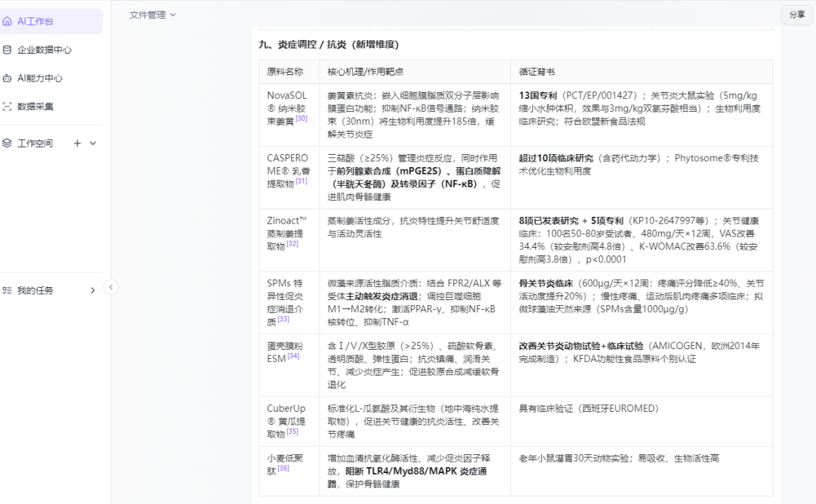The height and width of the screenshot is (504, 816).
Task: Click the Zinoact 蒸制姜提取物 name cell
Action: 289,240
